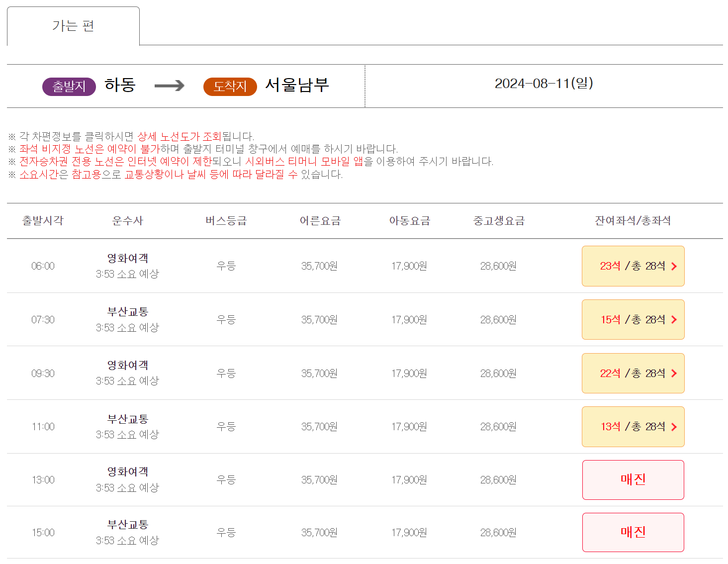The height and width of the screenshot is (564, 728).
Task: Click the departure terminal name 하동
Action: [120, 85]
